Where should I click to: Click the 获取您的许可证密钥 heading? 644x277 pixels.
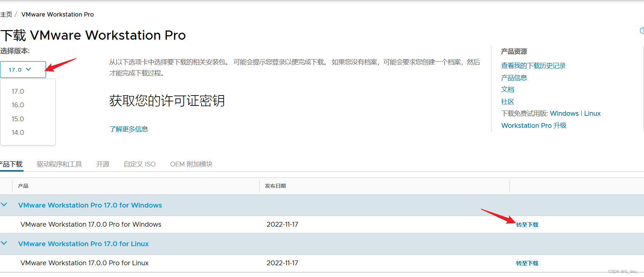[167, 101]
